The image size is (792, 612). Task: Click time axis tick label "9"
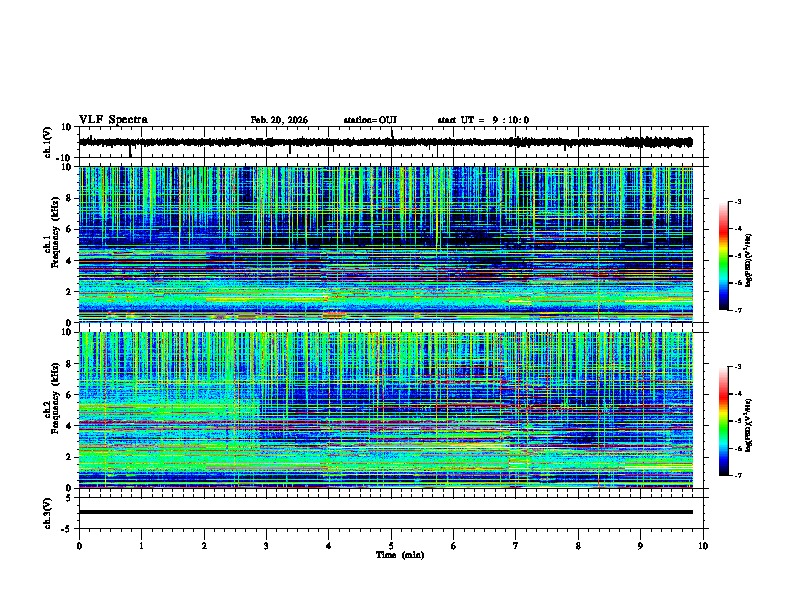coord(640,546)
